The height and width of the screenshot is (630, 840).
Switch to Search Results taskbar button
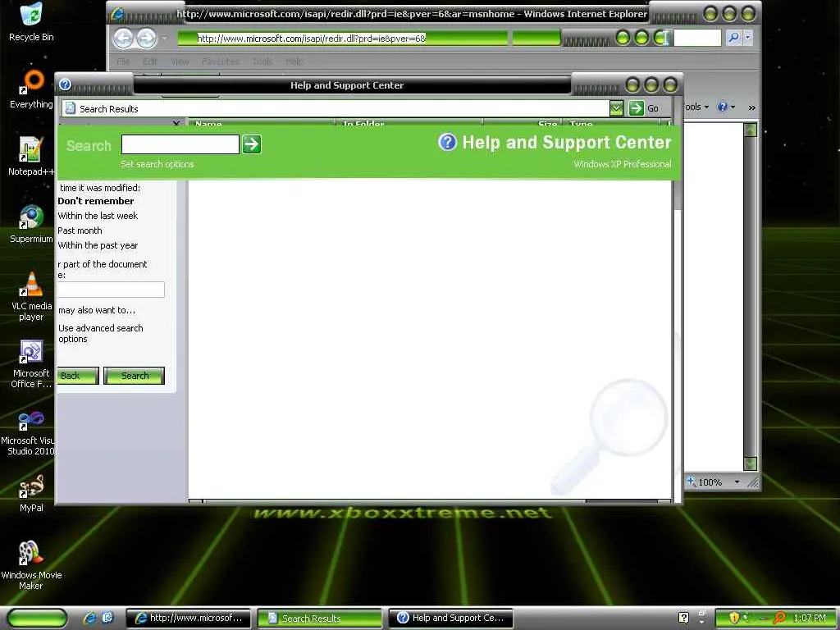[319, 618]
